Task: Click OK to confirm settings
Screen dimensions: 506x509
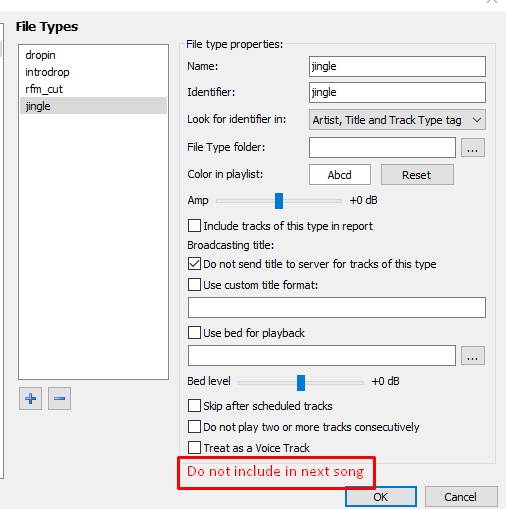Action: pyautogui.click(x=381, y=497)
